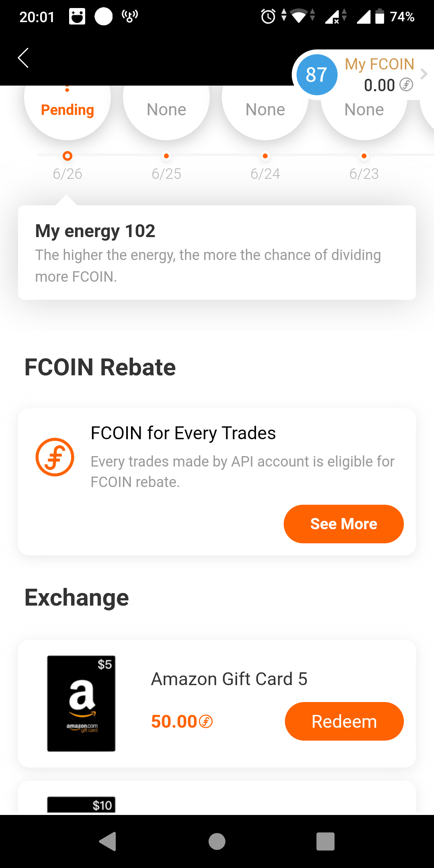Tap the orange FCOIN rebate logo
434x868 pixels.
(55, 457)
